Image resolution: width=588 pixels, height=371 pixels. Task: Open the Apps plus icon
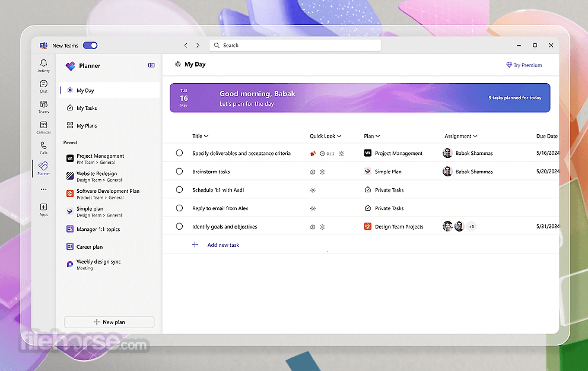[x=43, y=207]
